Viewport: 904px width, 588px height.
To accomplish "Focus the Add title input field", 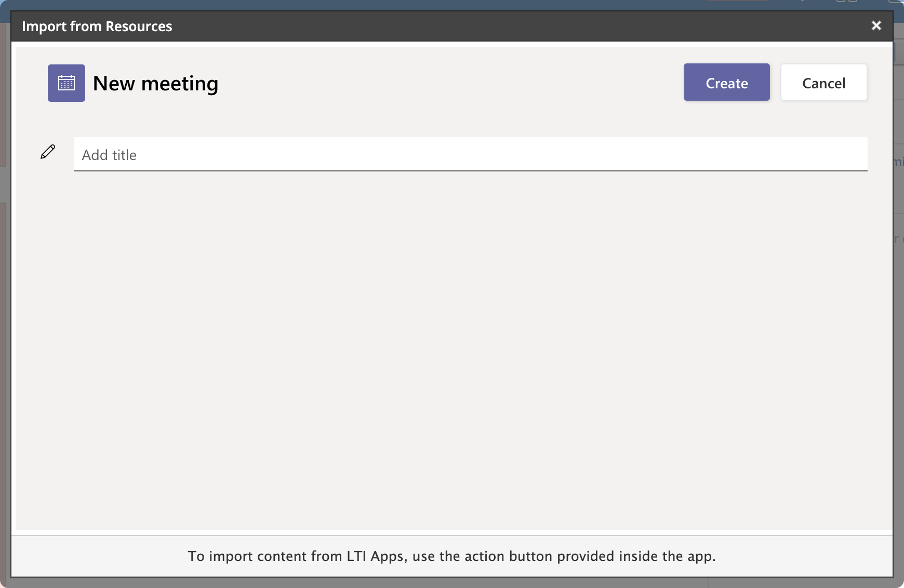I will pyautogui.click(x=470, y=154).
